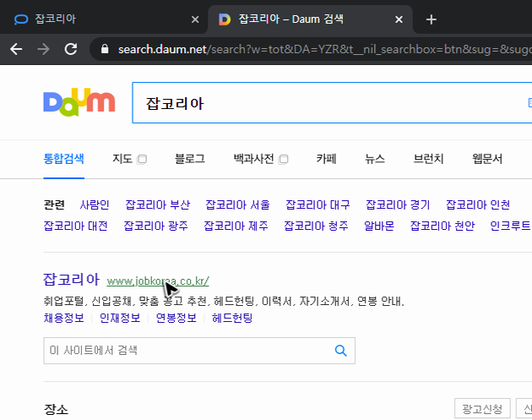Close the 잡코리아 – Daum 검색 tab

click(x=399, y=19)
